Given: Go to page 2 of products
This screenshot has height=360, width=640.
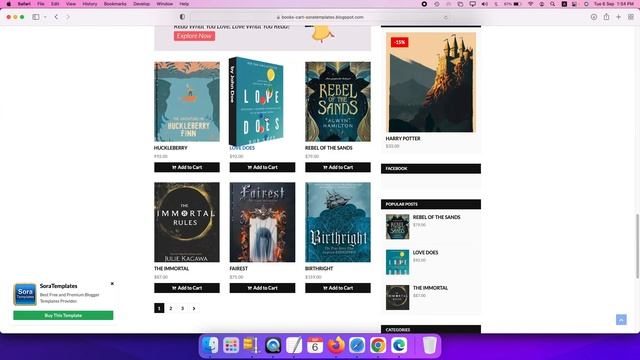Looking at the screenshot, I should point(171,309).
